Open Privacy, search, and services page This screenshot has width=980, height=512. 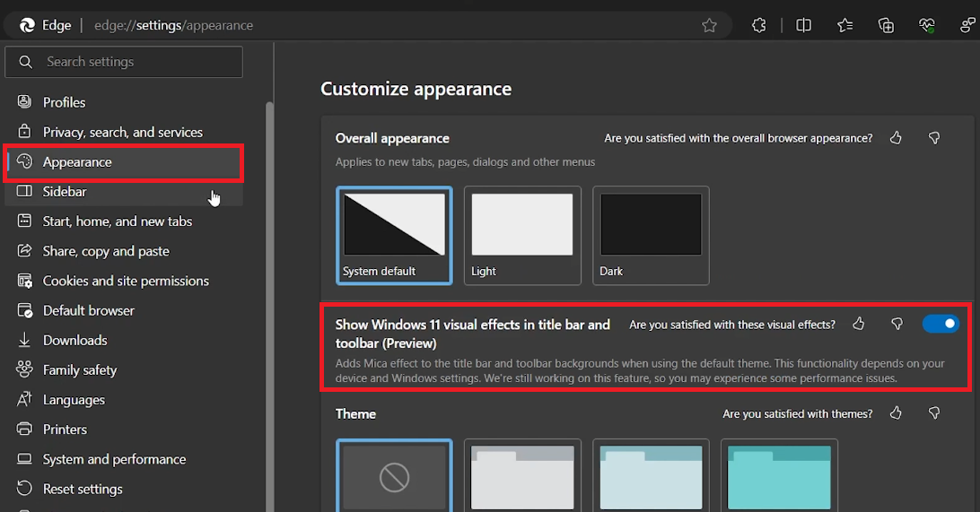click(124, 132)
